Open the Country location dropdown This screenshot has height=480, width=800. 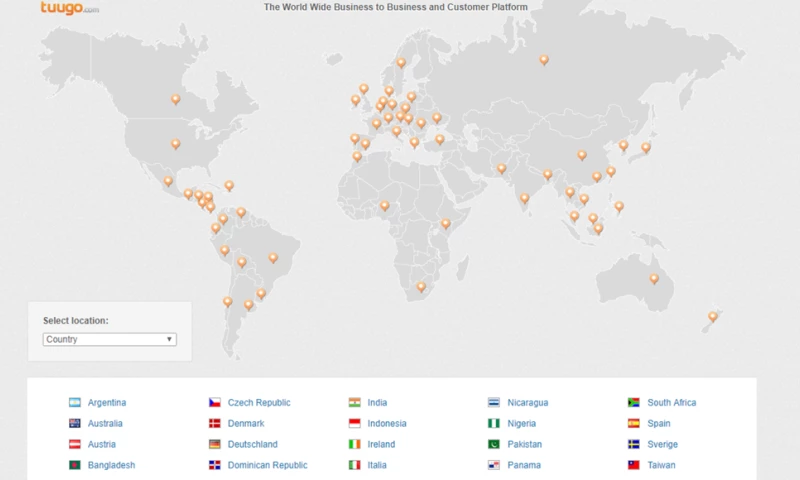coord(110,339)
